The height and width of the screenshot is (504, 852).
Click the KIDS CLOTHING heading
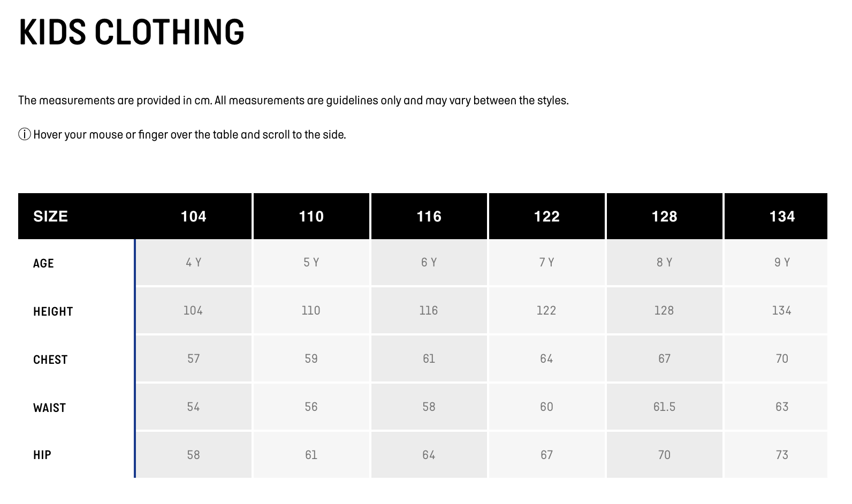click(x=132, y=32)
